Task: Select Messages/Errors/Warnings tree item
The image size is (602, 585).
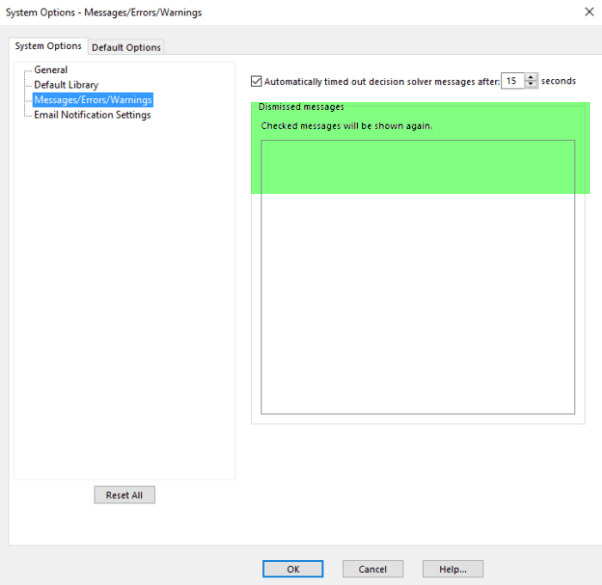Action: point(93,100)
